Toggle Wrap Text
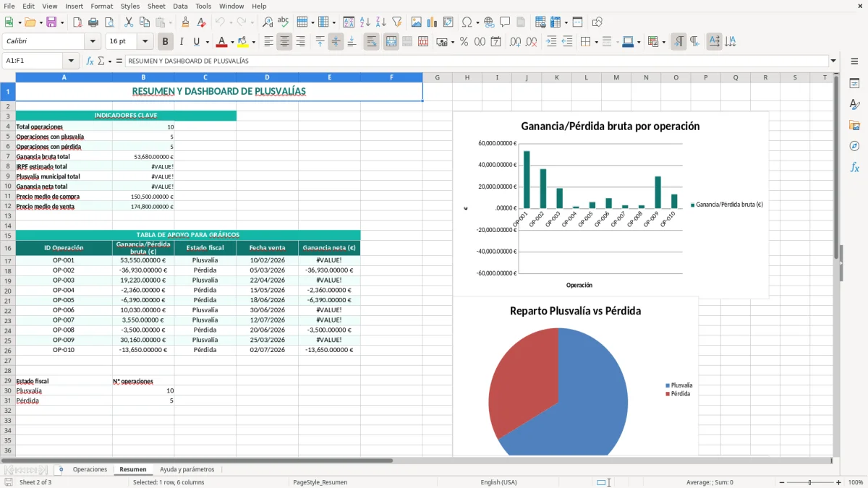The image size is (868, 488). (371, 42)
